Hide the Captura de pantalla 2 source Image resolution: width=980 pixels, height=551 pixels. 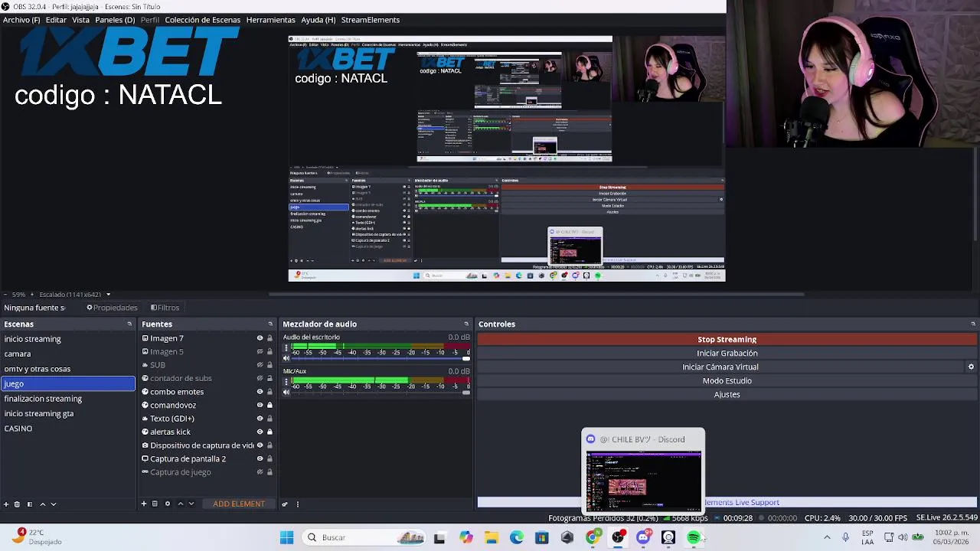click(260, 458)
